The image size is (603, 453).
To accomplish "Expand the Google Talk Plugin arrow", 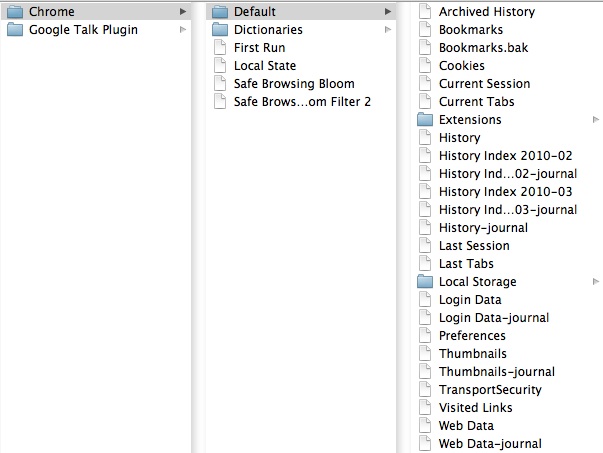I will pyautogui.click(x=183, y=30).
